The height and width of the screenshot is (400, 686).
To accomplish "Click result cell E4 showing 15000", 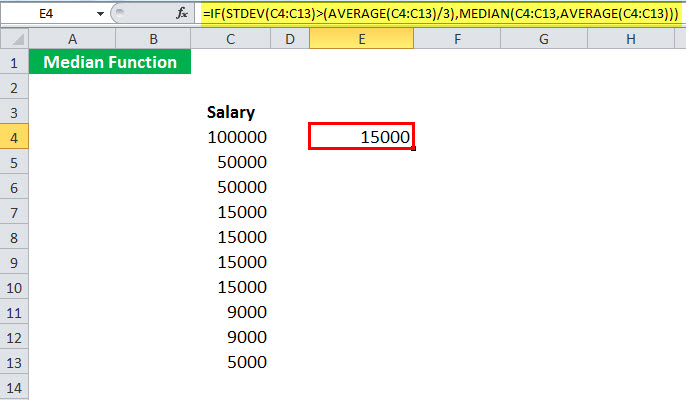I will tap(361, 137).
